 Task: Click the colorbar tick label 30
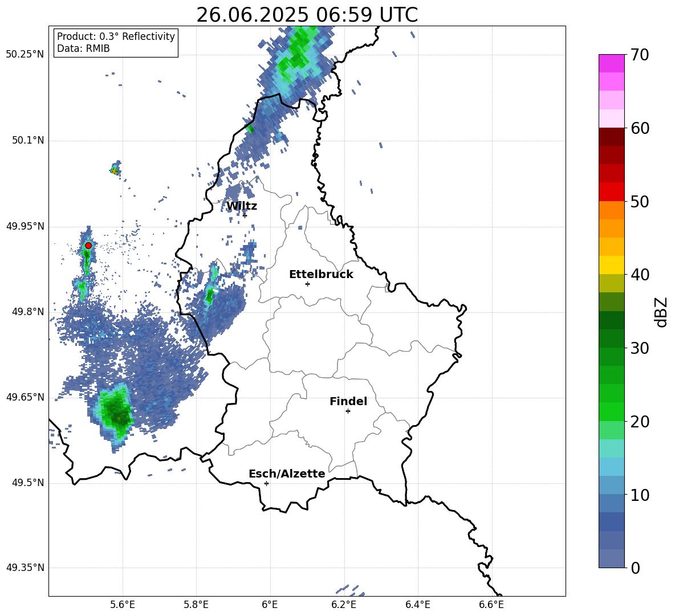pos(640,348)
